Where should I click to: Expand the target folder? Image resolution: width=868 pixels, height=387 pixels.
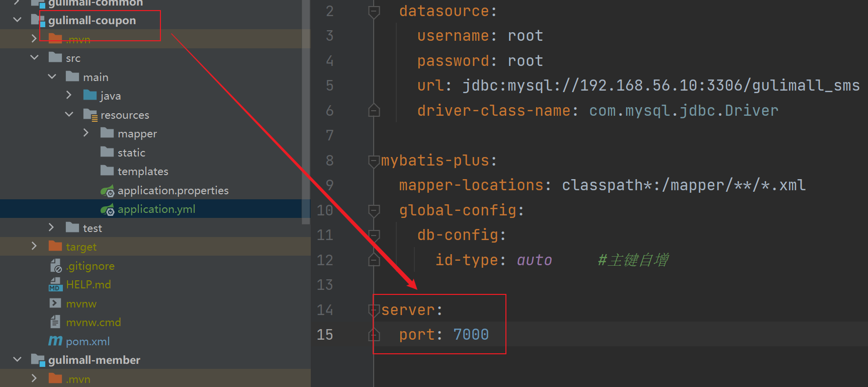click(34, 246)
